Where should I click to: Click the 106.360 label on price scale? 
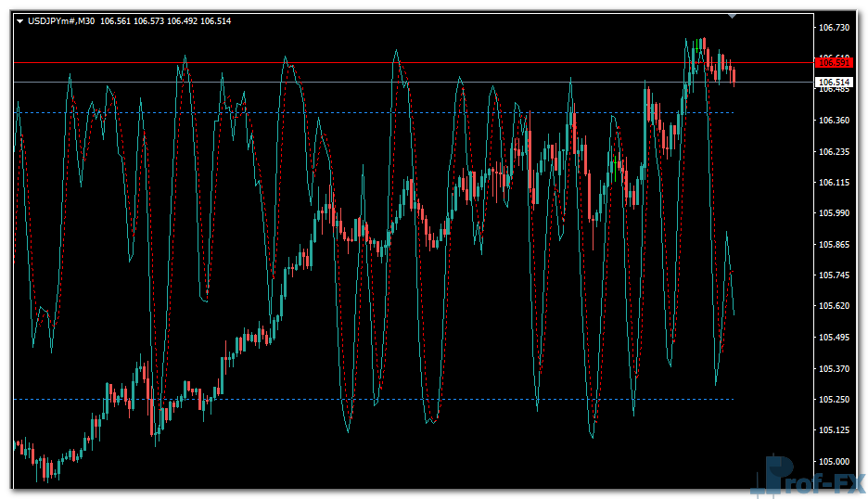click(x=834, y=121)
